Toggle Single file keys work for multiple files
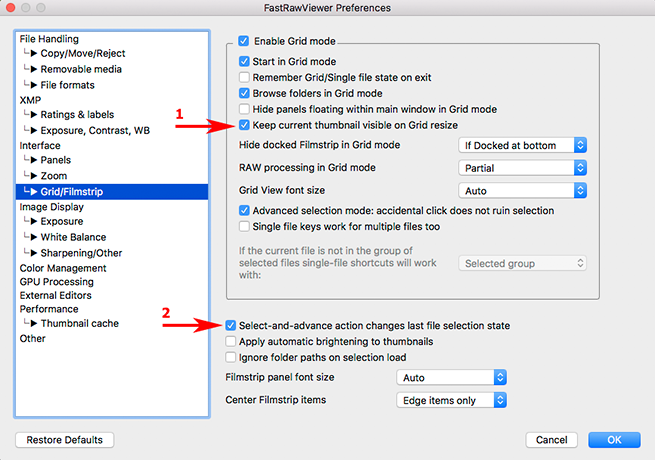Image resolution: width=655 pixels, height=460 pixels. (245, 227)
